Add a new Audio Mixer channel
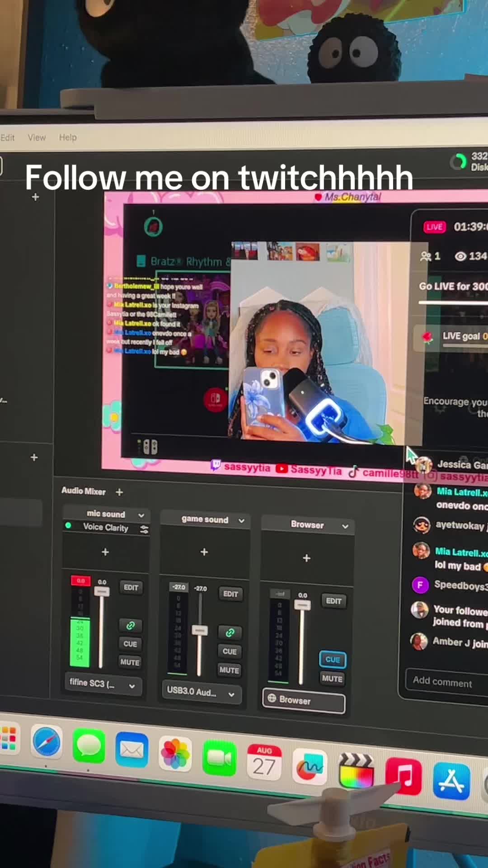Image resolution: width=488 pixels, height=868 pixels. pyautogui.click(x=119, y=492)
